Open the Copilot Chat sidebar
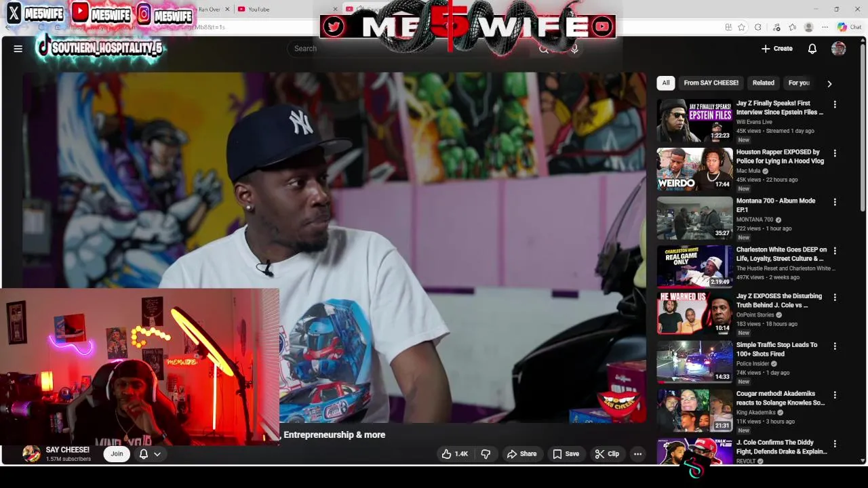Screen dimensions: 868x488 849,27
